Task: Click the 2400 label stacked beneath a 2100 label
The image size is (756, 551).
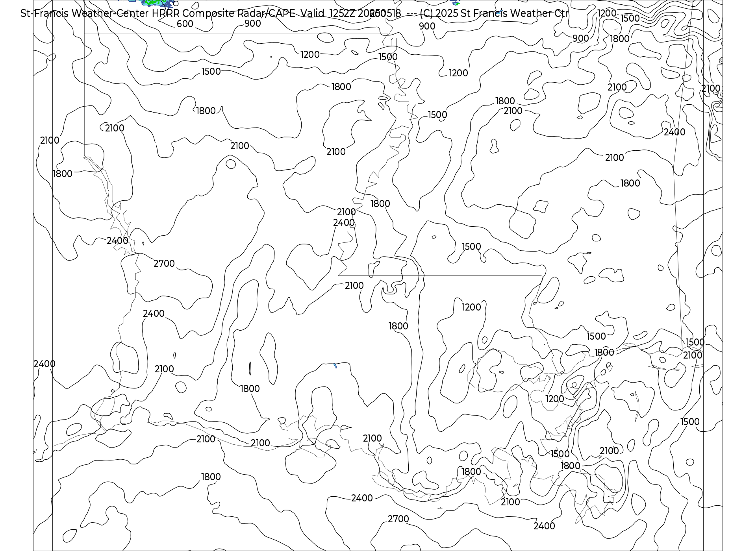Action: [344, 223]
